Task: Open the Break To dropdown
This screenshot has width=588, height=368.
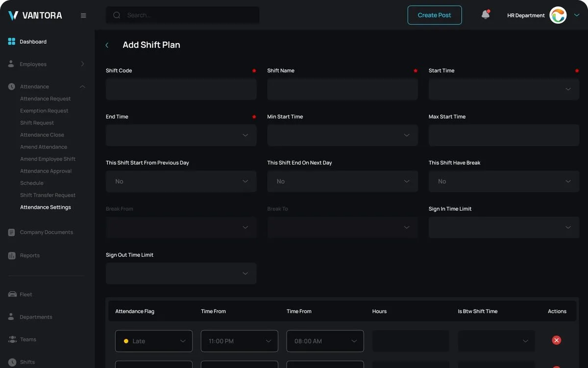Action: pos(343,228)
